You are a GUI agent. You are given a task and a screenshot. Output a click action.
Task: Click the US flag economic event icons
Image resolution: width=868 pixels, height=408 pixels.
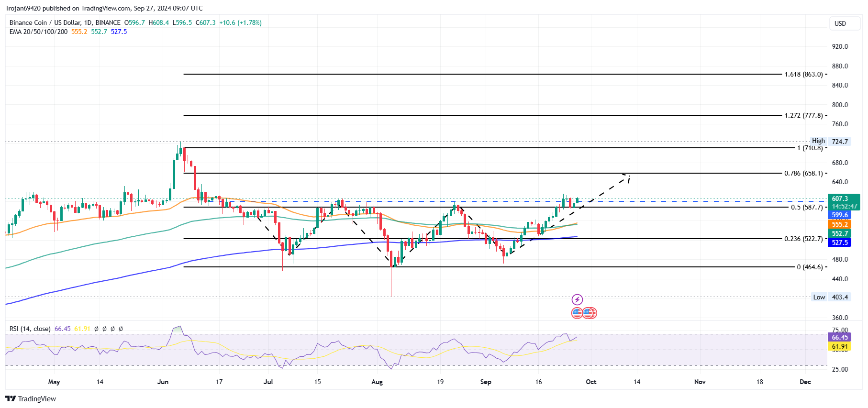point(584,313)
